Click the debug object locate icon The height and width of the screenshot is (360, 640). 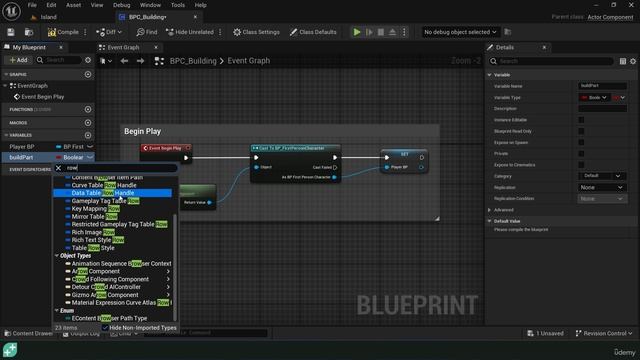pyautogui.click(x=508, y=32)
